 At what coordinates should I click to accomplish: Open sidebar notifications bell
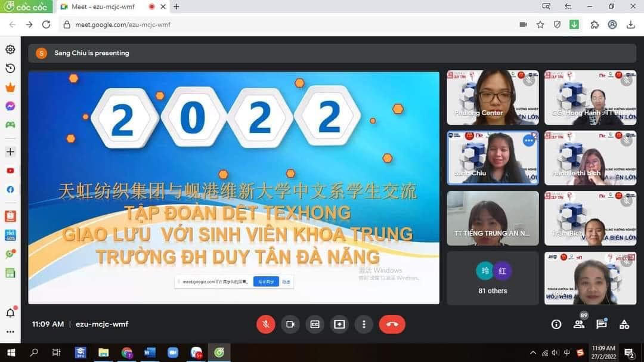click(x=10, y=313)
